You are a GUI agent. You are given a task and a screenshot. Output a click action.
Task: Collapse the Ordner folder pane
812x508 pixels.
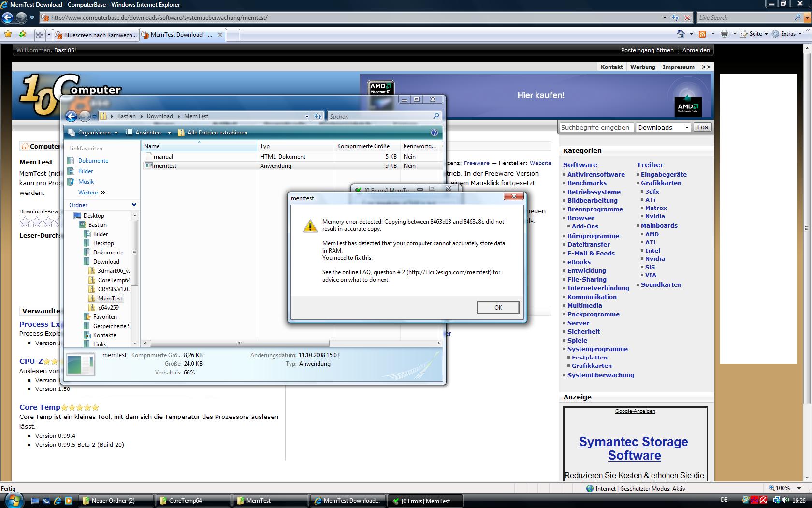coord(134,205)
